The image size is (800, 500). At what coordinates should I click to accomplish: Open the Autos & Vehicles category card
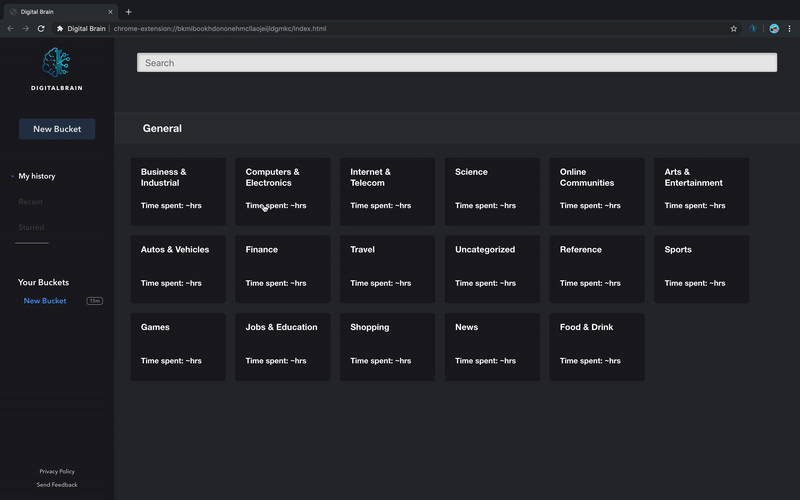click(x=178, y=269)
